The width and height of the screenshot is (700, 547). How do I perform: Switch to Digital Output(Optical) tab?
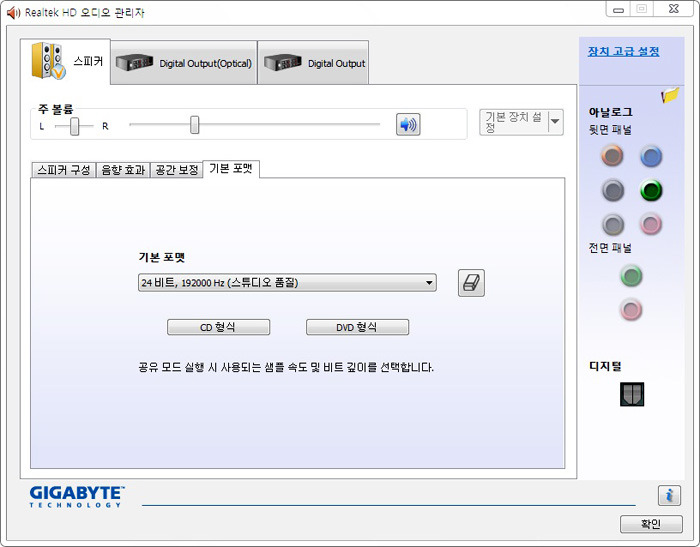(x=184, y=63)
